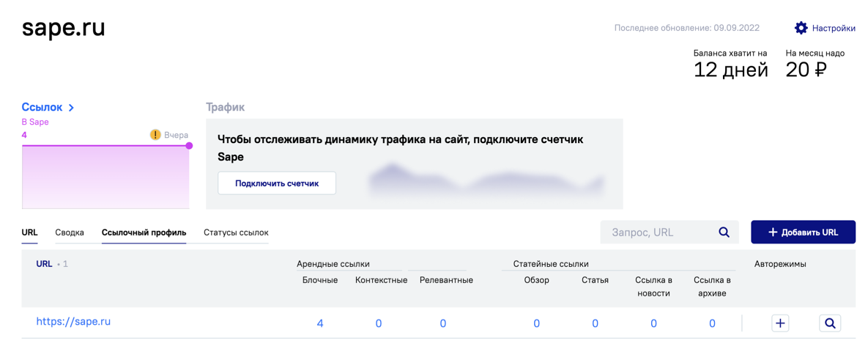Click the 12 дней balance value
The image size is (868, 363).
coord(731,70)
